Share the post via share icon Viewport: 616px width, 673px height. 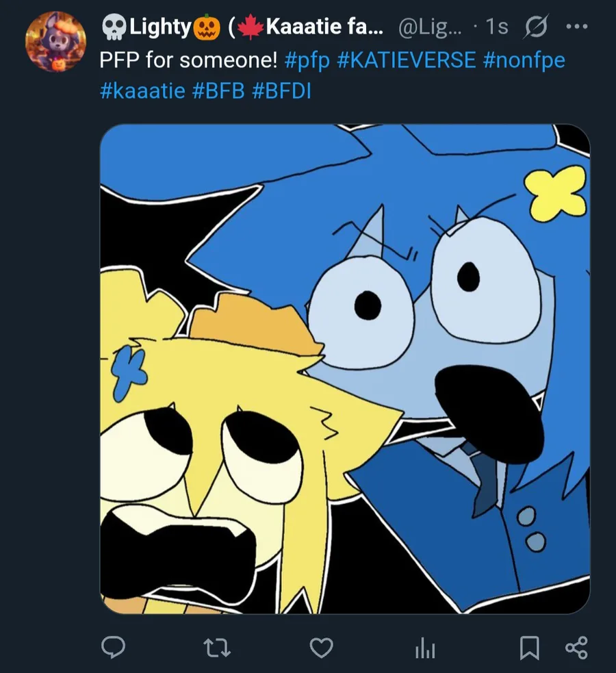577,647
